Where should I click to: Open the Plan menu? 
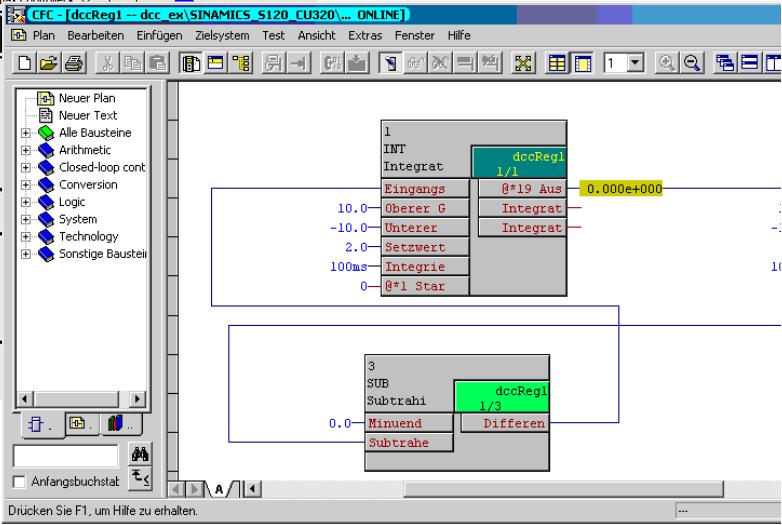(44, 35)
